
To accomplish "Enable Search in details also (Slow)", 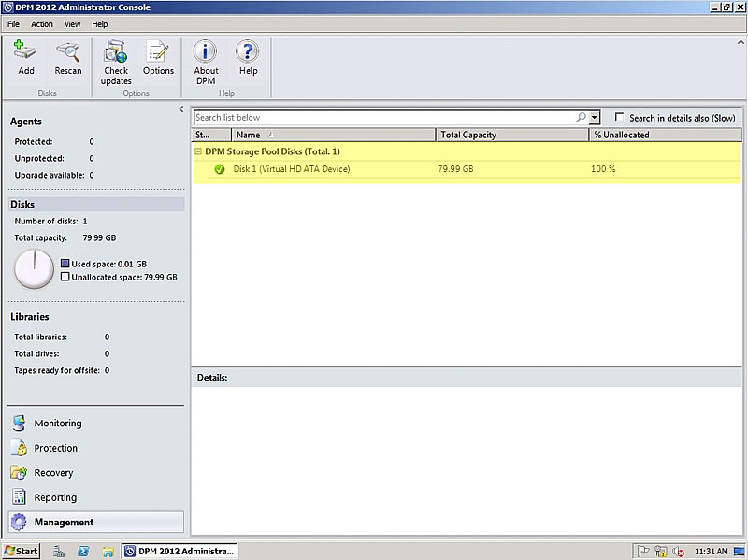I will (x=620, y=117).
